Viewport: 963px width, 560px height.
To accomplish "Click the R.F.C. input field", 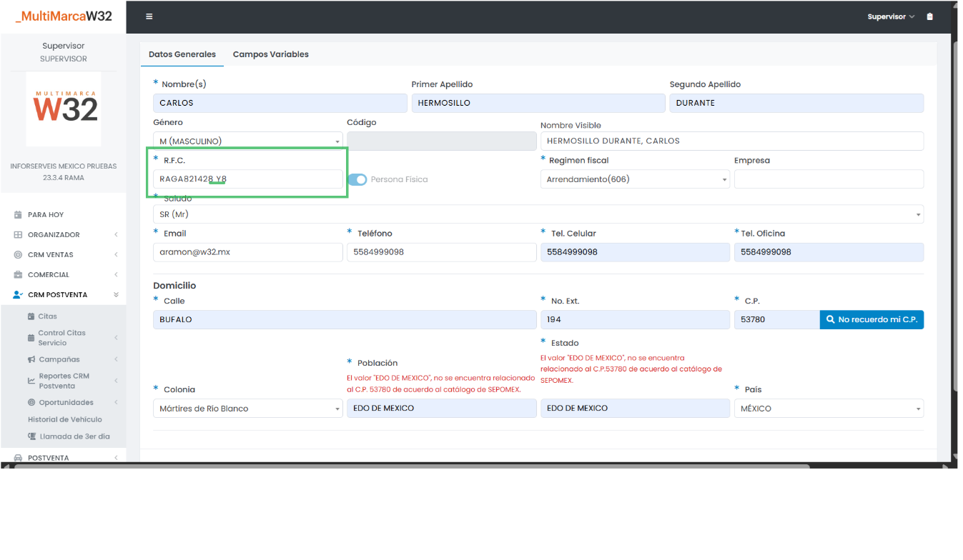I will point(247,180).
